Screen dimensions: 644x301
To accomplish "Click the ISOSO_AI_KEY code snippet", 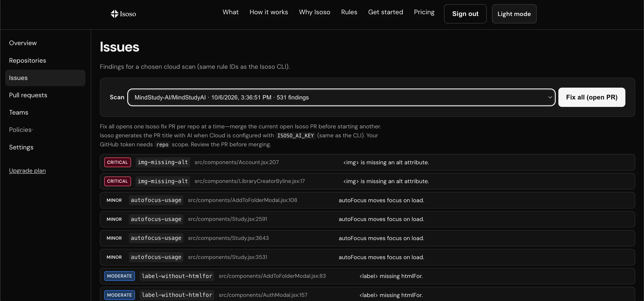I will [295, 136].
